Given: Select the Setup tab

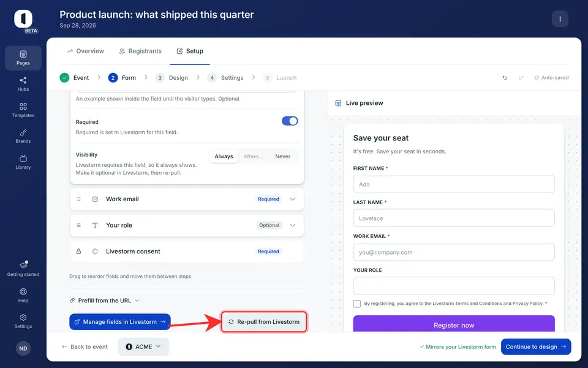Looking at the screenshot, I should tap(190, 51).
